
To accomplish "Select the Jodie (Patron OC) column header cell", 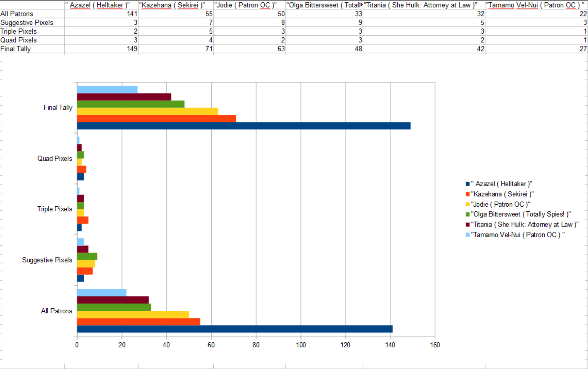I will click(x=249, y=5).
